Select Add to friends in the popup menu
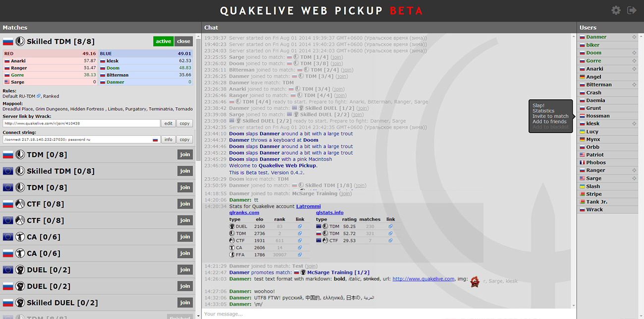 point(549,122)
